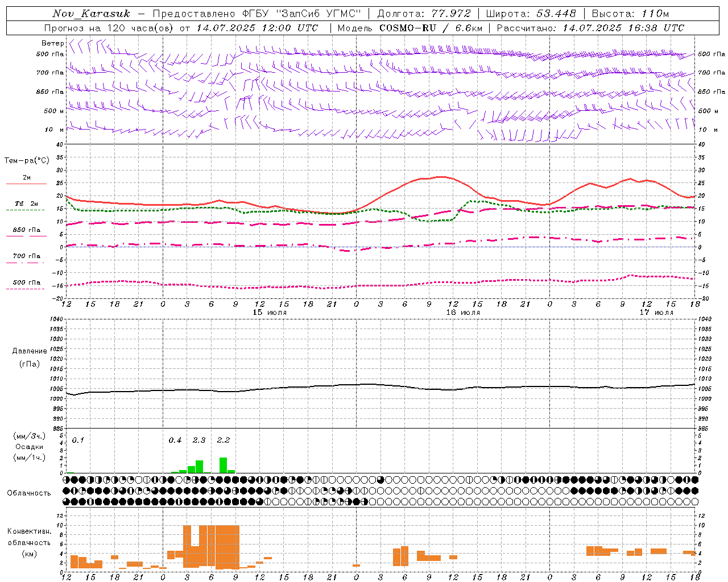This screenshot has width=728, height=582.
Task: Click the Облачность cloud cover label
Action: coord(29,493)
